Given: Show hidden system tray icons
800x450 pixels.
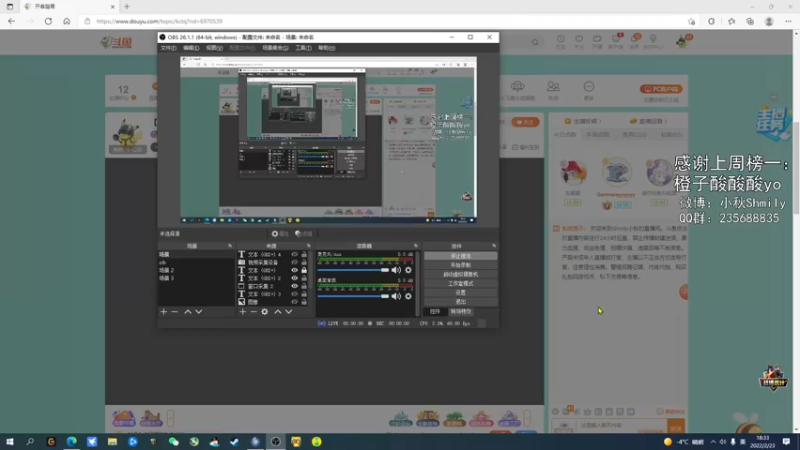Looking at the screenshot, I should click(x=713, y=442).
